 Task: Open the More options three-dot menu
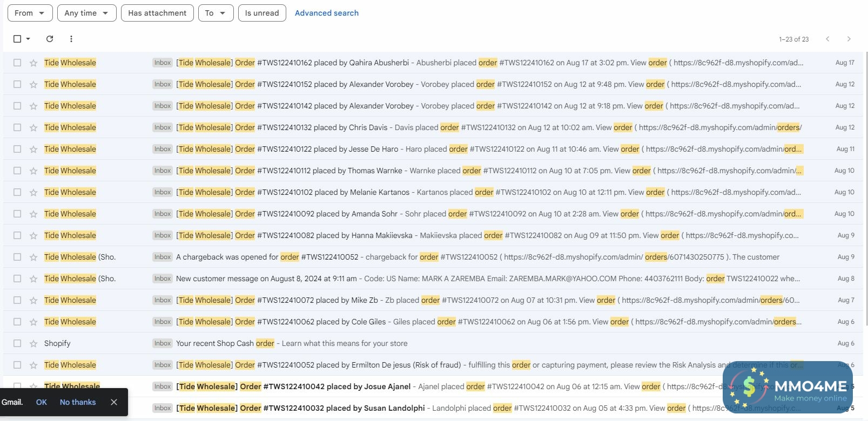(x=71, y=39)
